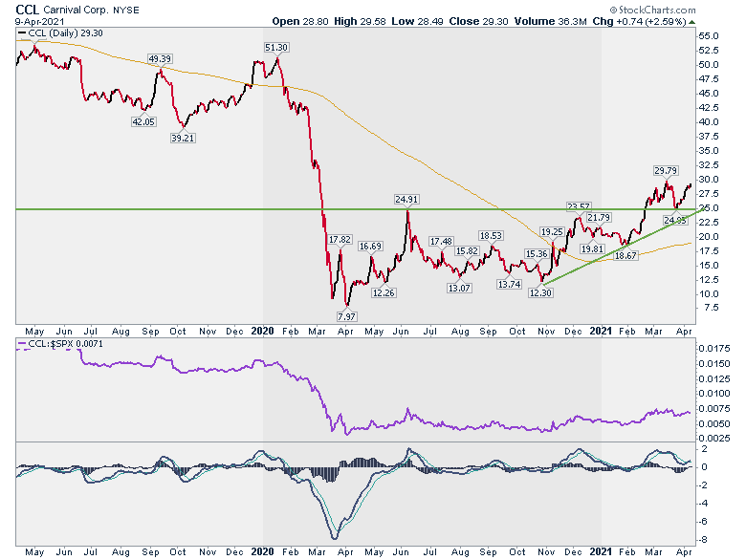Viewport: 746px width, 560px height.
Task: Click the 25.0 tick on the price axis
Action: [x=709, y=208]
